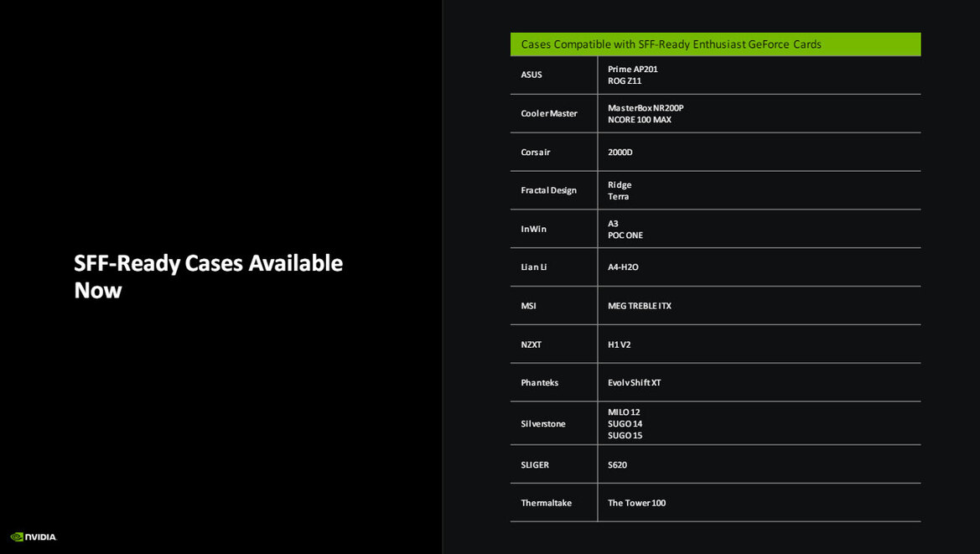Click the 'Ridge' case entry
Screen dimensions: 980x554
coord(620,185)
